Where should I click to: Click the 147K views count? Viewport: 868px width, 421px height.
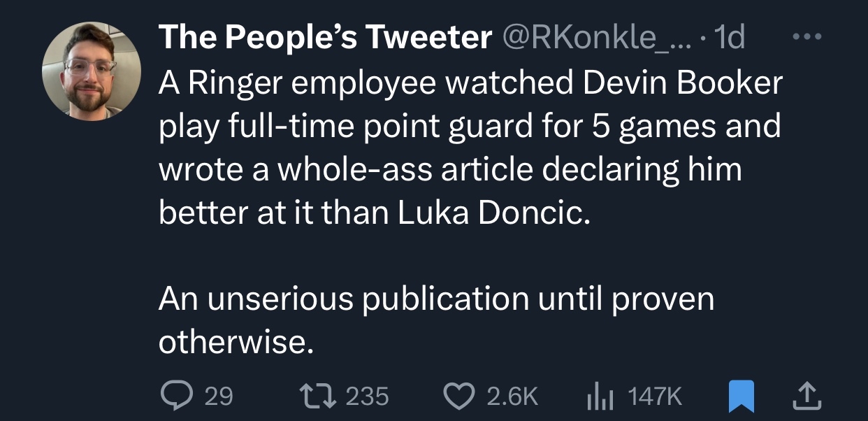tap(655, 397)
